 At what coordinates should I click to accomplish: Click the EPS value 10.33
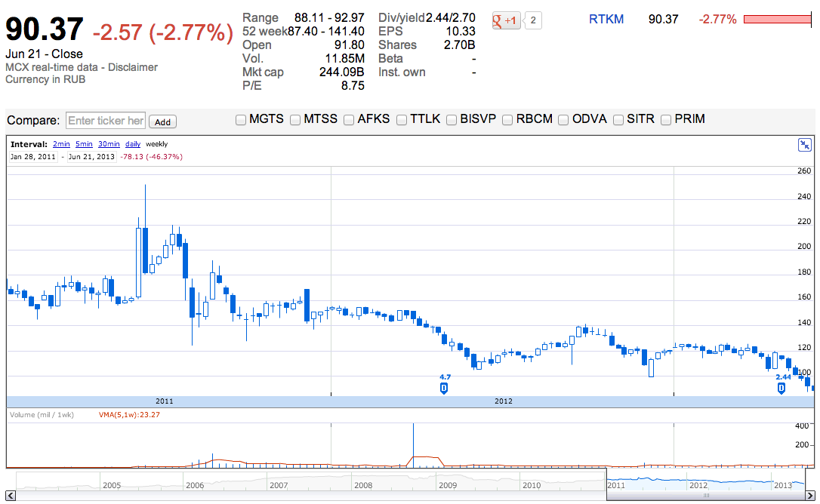coord(460,32)
